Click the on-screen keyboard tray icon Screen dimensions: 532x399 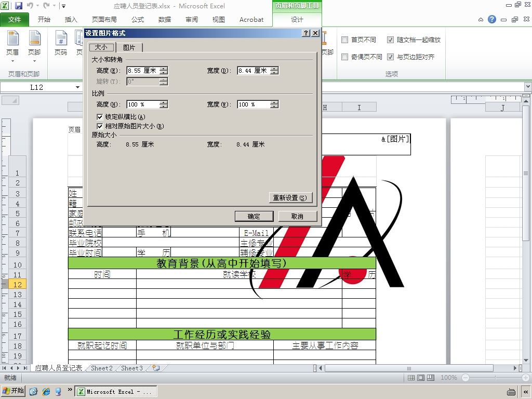click(x=511, y=392)
